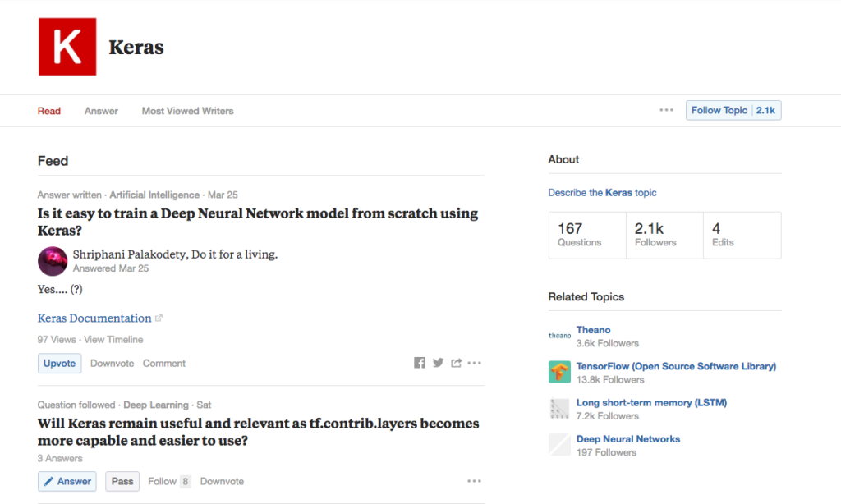
Task: Click the TensorFlow topic icon
Action: click(x=559, y=372)
